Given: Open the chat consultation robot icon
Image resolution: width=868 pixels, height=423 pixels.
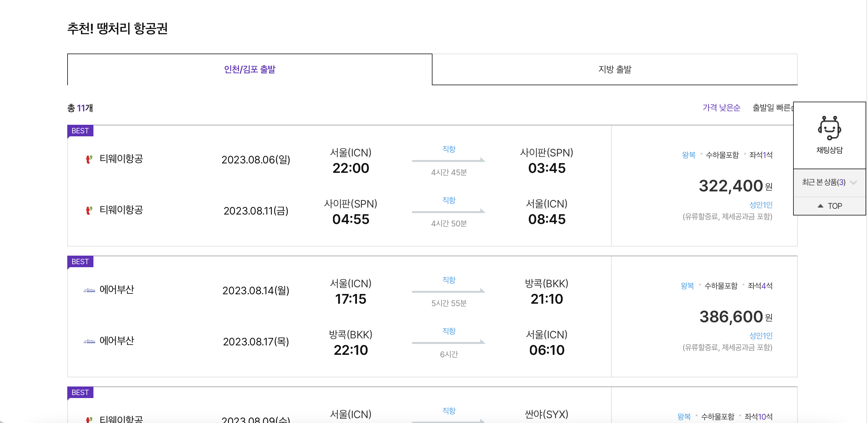Looking at the screenshot, I should pos(829,128).
